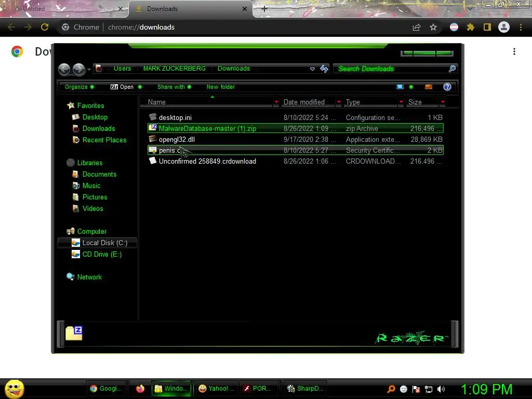
Task: Click the address bar folder icon
Action: click(99, 69)
